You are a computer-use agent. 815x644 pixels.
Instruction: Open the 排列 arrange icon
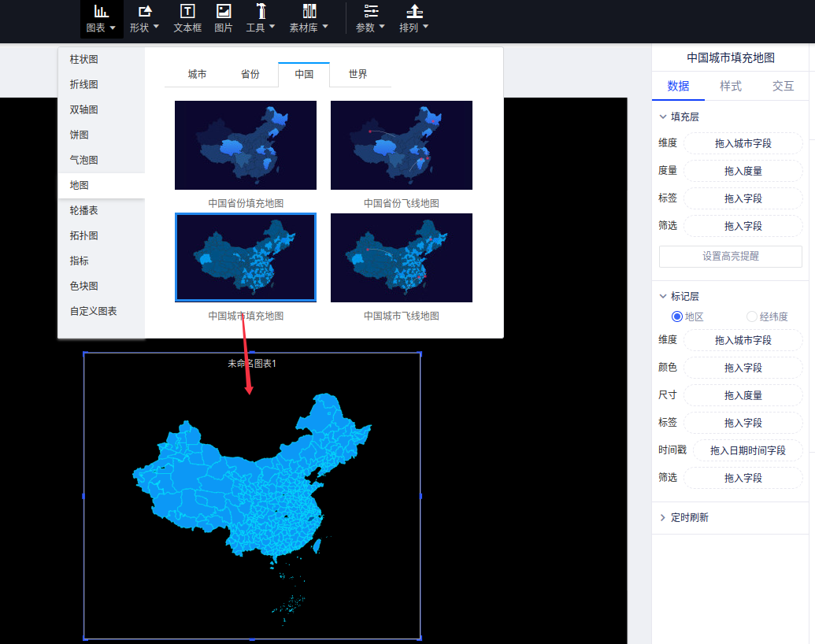[414, 12]
